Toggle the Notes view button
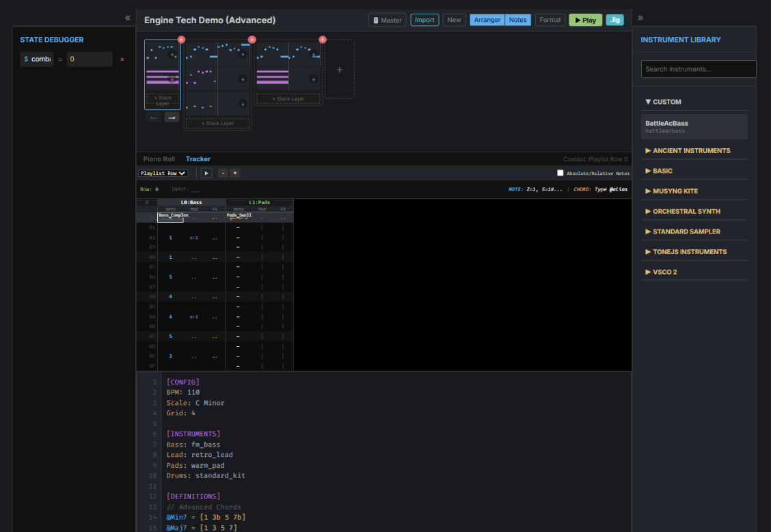 click(x=518, y=20)
